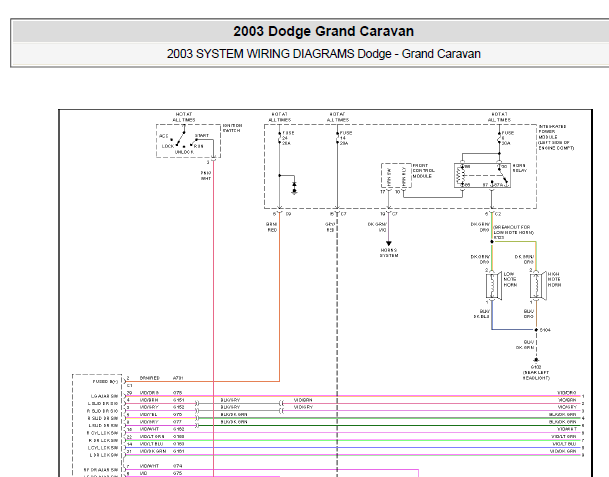The height and width of the screenshot is (477, 609).
Task: Click the LOCK position in the ignition switch
Action: click(168, 146)
